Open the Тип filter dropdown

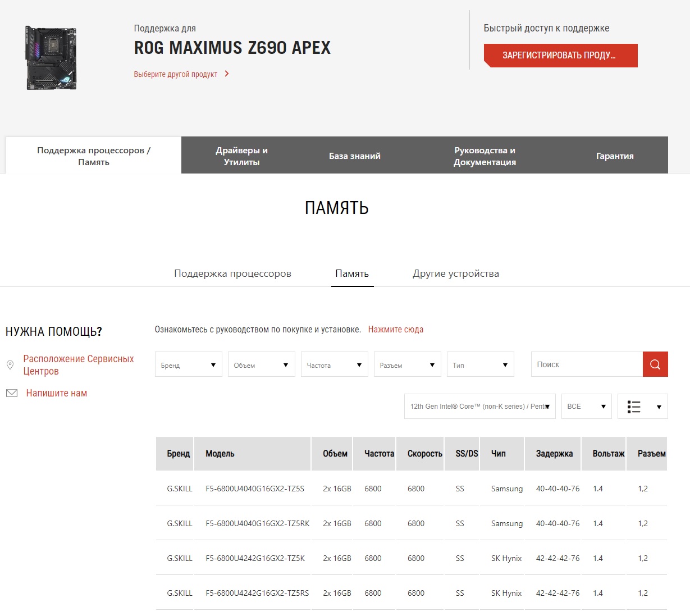(x=481, y=364)
